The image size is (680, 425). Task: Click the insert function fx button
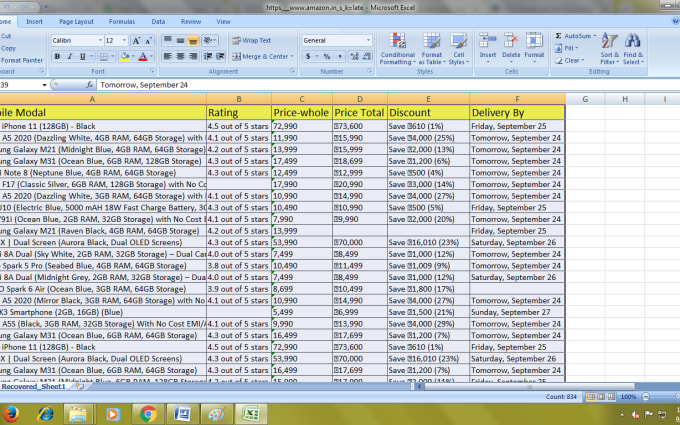[x=90, y=85]
